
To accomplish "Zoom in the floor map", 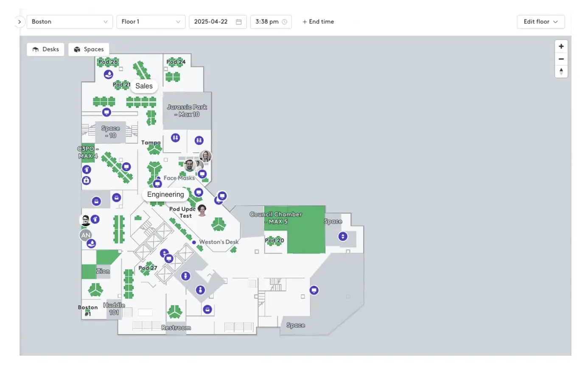I will coord(561,46).
